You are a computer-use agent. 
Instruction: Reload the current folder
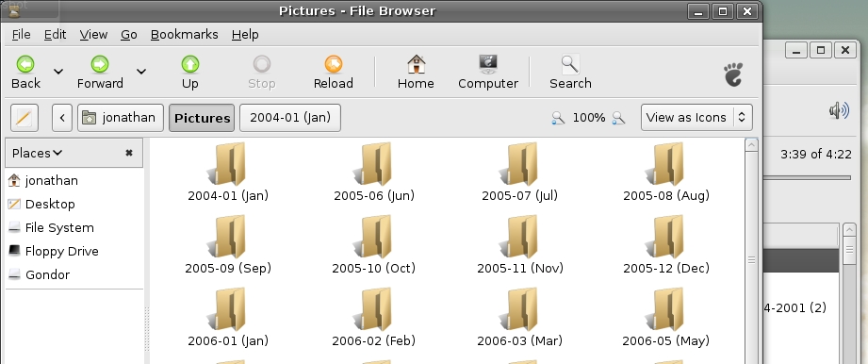[334, 65]
